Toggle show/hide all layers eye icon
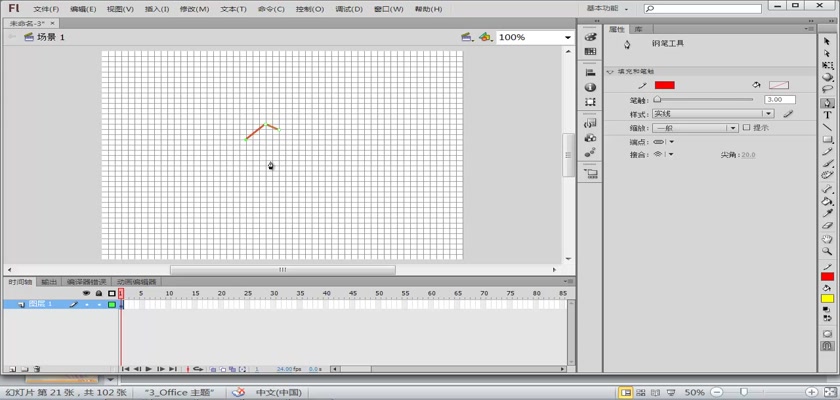The width and height of the screenshot is (840, 400). 87,293
